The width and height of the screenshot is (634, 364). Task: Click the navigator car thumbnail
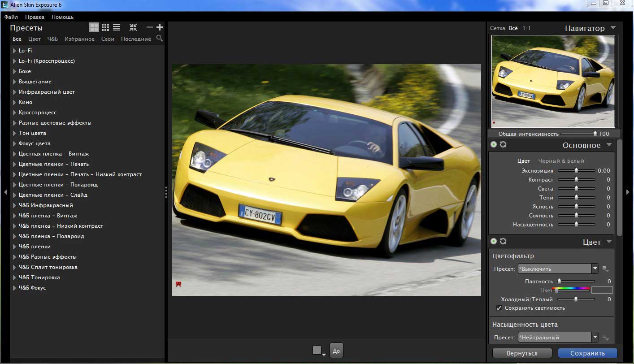click(x=554, y=82)
